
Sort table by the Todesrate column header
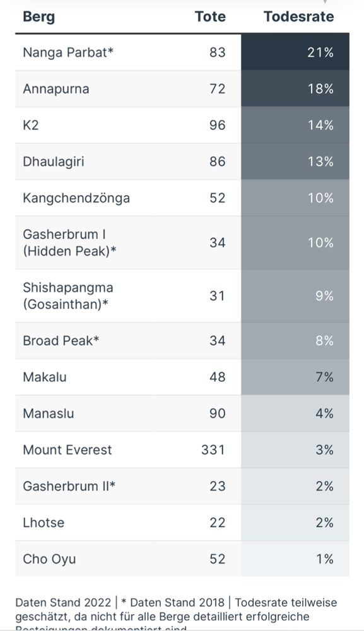coord(298,16)
